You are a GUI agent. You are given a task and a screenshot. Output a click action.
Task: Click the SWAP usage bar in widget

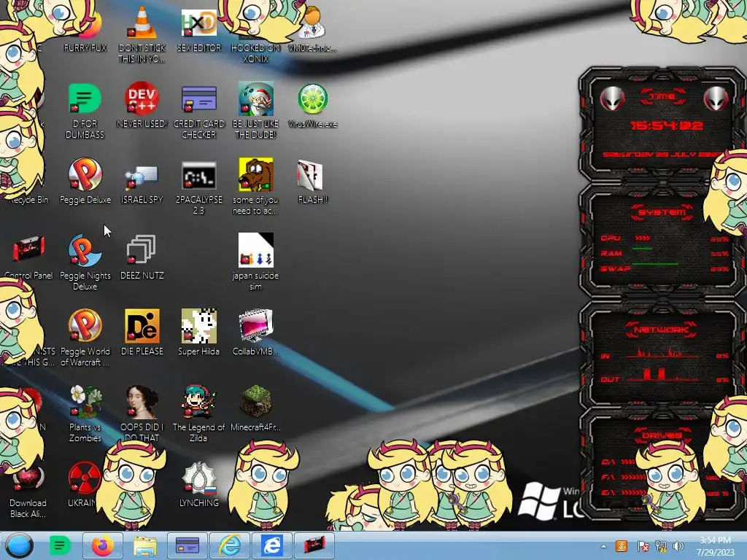[x=655, y=263]
